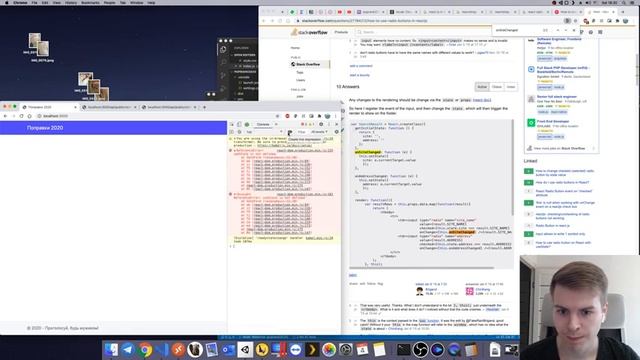This screenshot has width=640, height=360.
Task: Switch to third localhost tab
Action: click(x=169, y=107)
